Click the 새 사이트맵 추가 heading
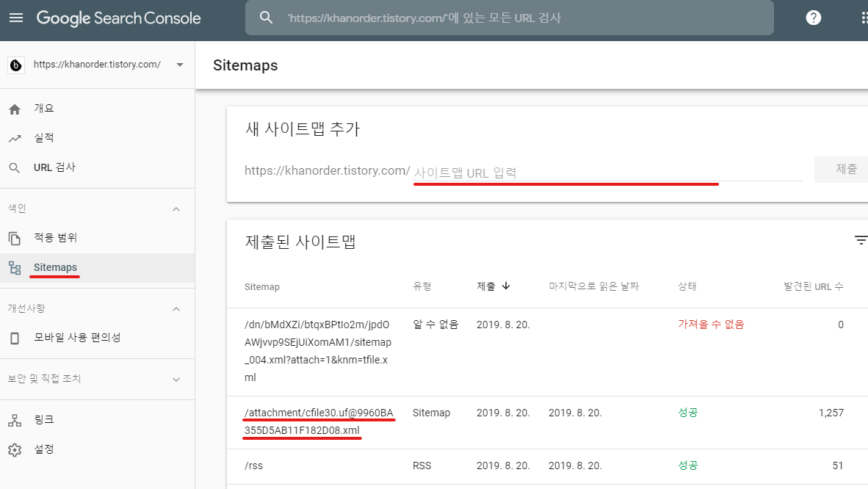868x489 pixels. pos(303,129)
